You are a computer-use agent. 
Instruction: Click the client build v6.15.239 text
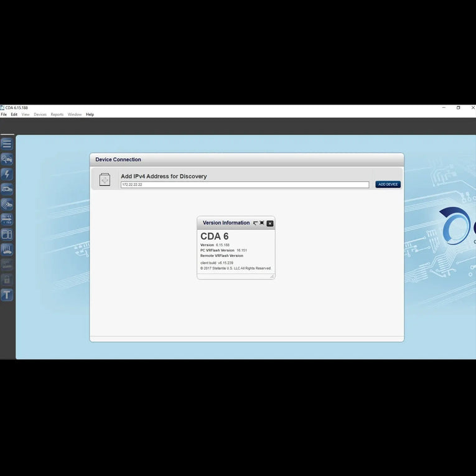[x=217, y=263]
